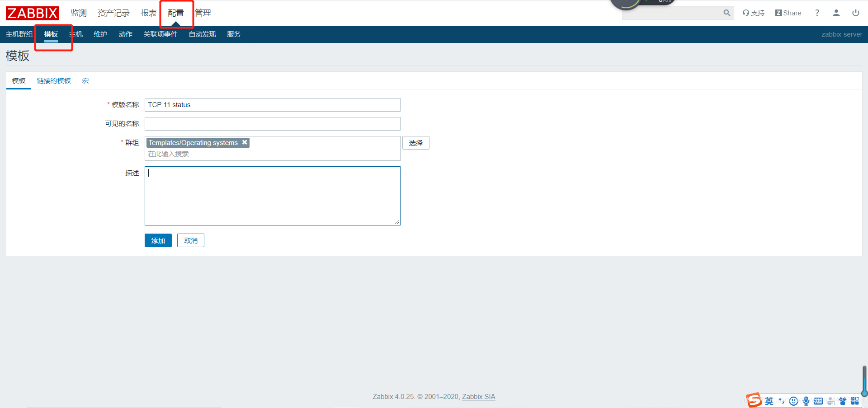The height and width of the screenshot is (408, 868).
Task: Switch to the 链接的模板 linked templates tab
Action: [x=54, y=81]
